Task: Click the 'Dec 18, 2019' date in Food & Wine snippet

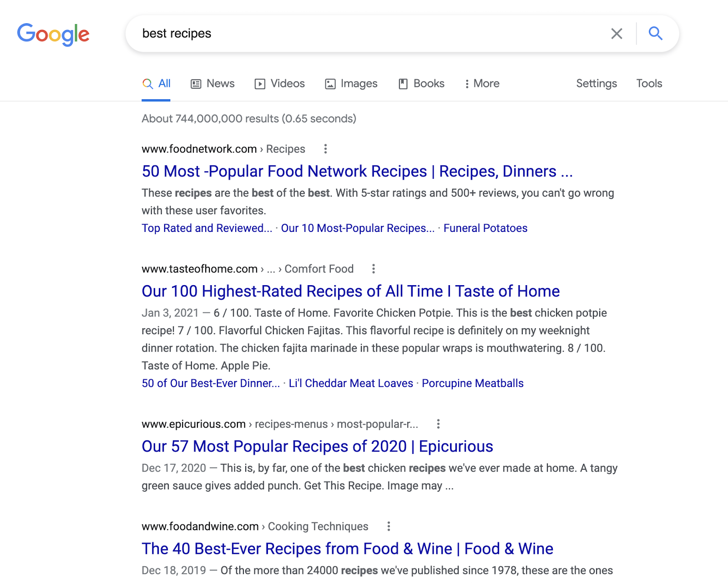Action: tap(174, 570)
